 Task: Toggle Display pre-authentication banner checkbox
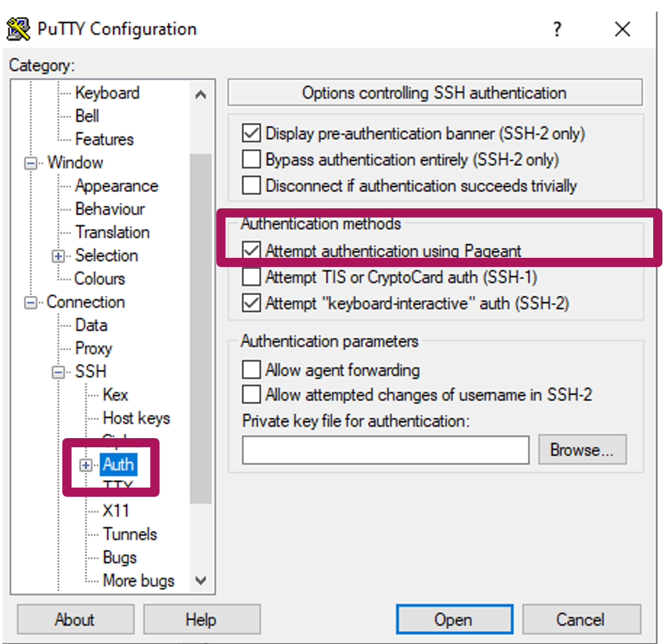pyautogui.click(x=251, y=133)
